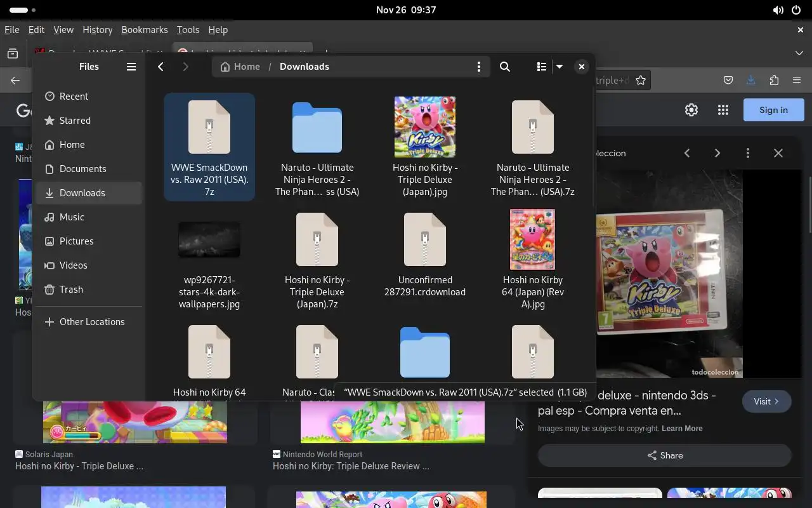This screenshot has height=508, width=812.
Task: Click the Home breadcrumb in the path bar
Action: coord(240,67)
